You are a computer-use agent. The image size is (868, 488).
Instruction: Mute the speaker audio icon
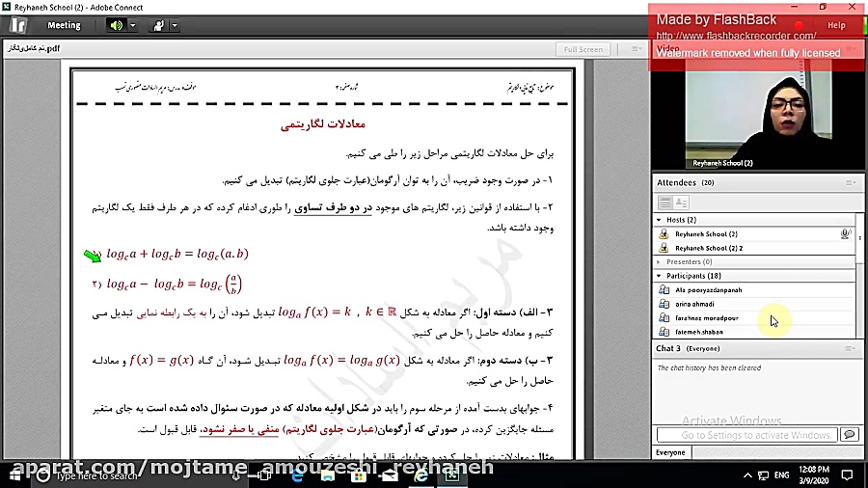(117, 25)
